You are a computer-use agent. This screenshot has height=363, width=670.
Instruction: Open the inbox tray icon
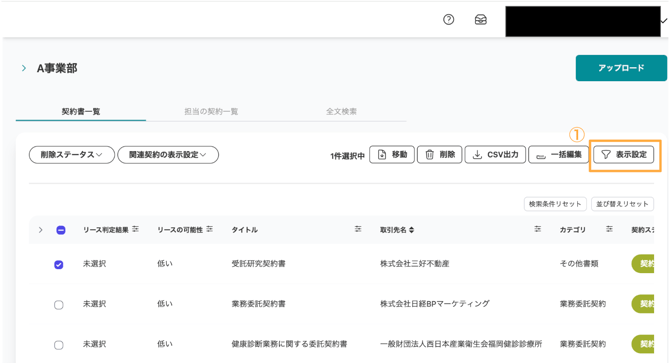(481, 20)
